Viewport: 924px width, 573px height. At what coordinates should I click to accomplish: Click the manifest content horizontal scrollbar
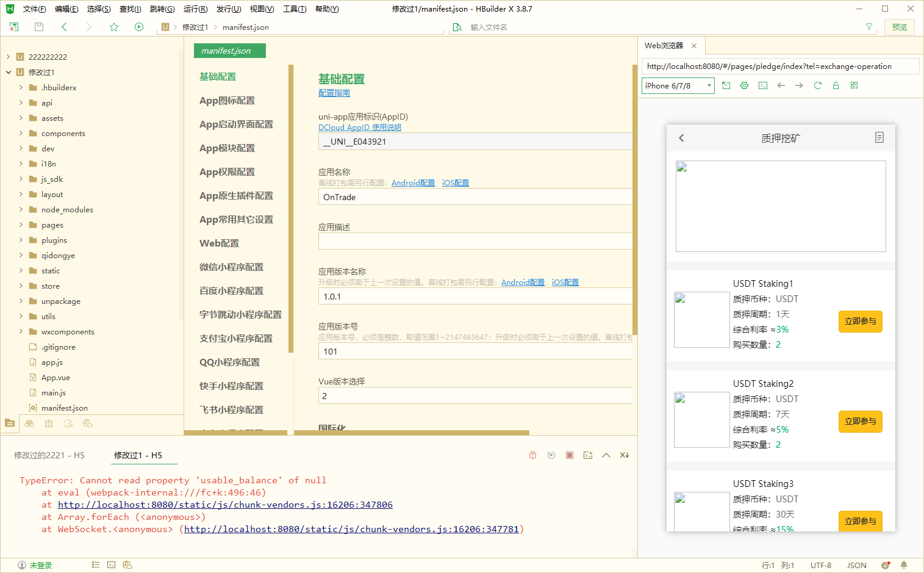(412, 433)
